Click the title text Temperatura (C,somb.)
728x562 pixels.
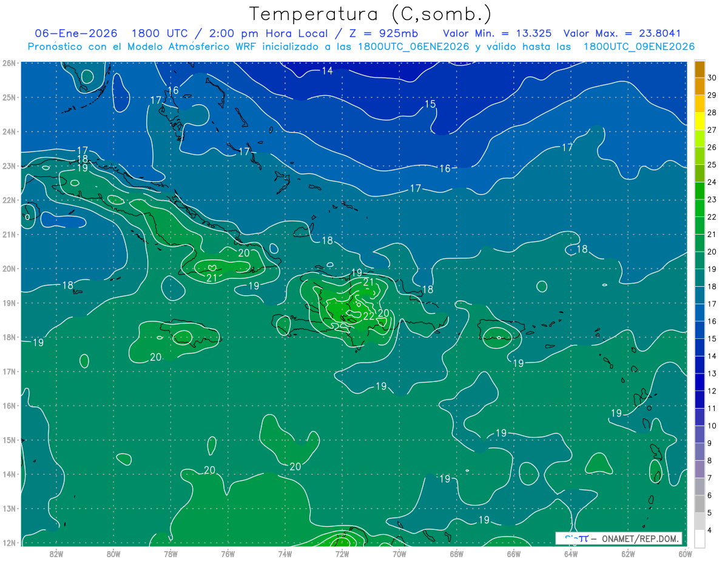coord(371,13)
